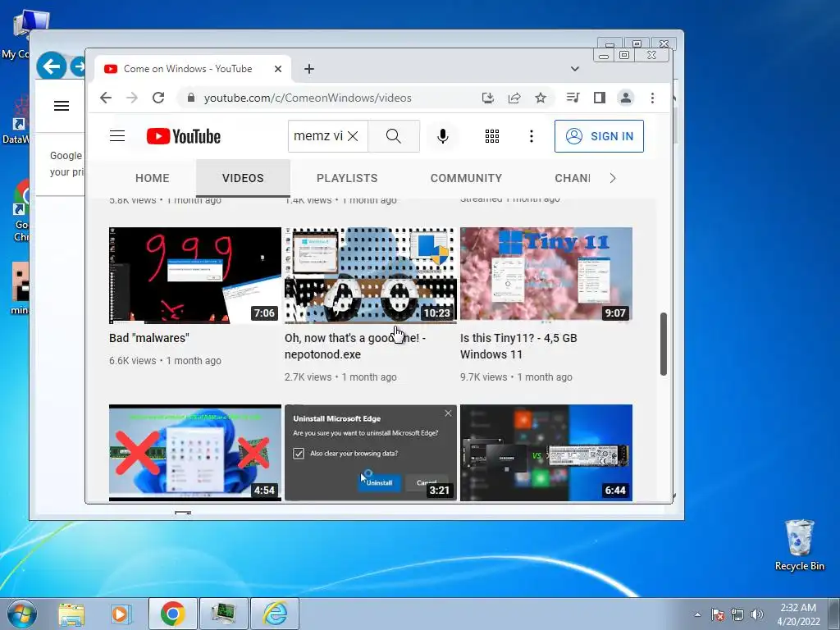This screenshot has height=630, width=840.
Task: Toggle Chrome side panel icon
Action: pyautogui.click(x=600, y=98)
